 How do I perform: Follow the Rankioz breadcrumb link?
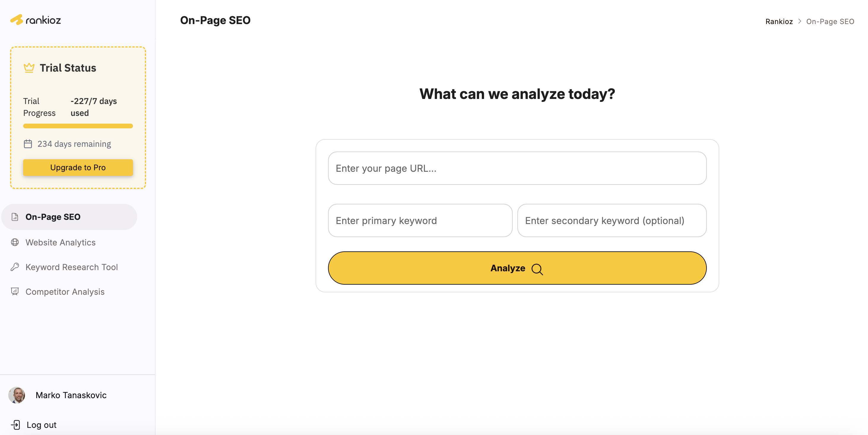click(779, 22)
